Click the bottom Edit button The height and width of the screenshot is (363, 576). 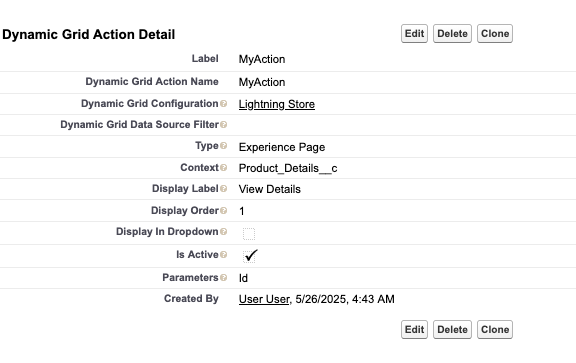[x=414, y=330]
